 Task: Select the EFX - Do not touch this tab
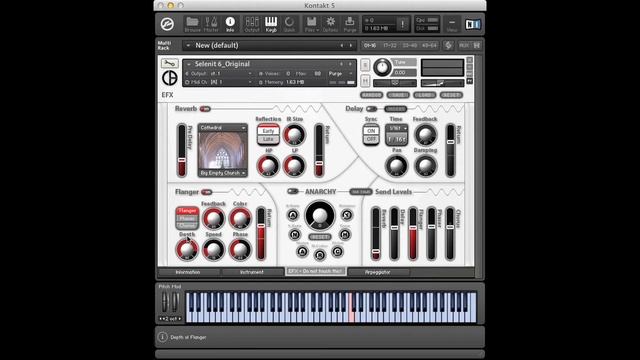pos(316,271)
